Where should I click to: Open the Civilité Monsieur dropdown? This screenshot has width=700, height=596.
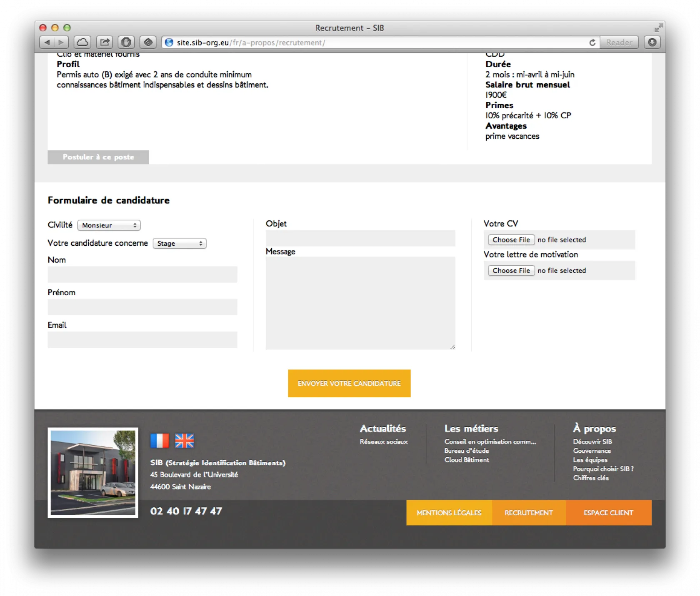[109, 225]
